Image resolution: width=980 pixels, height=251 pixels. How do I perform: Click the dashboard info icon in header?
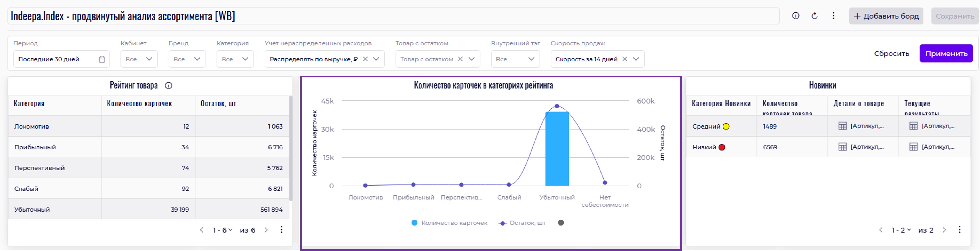click(796, 16)
